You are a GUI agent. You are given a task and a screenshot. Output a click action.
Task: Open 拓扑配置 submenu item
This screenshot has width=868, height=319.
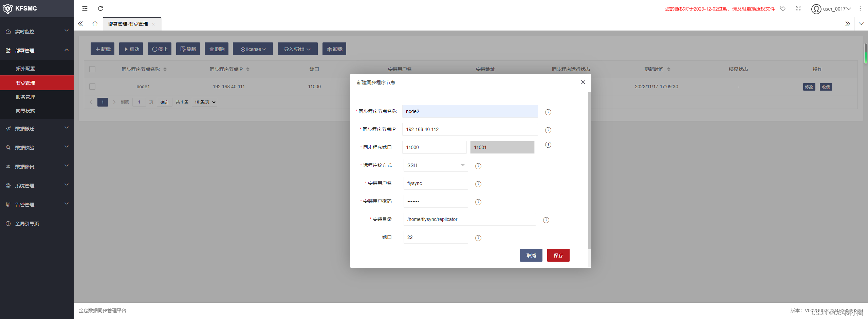(37, 68)
